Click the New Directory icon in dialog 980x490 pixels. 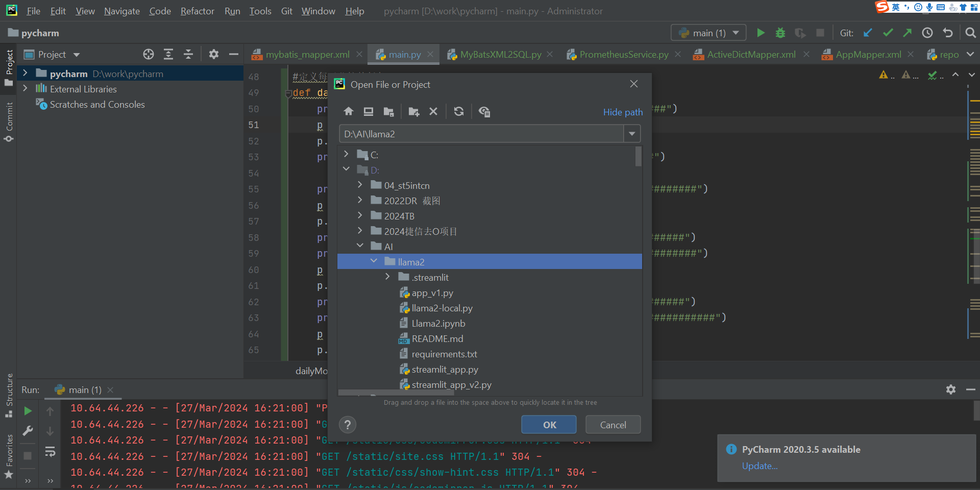point(414,112)
